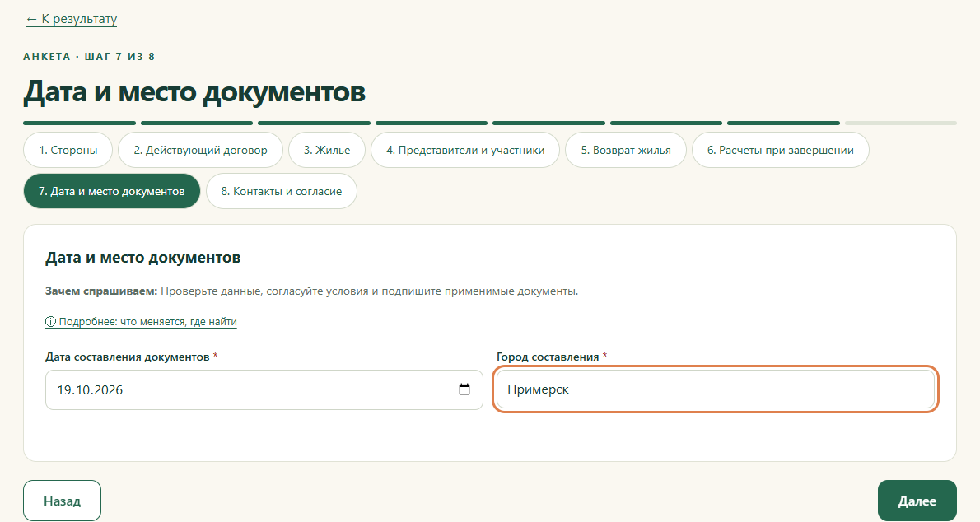This screenshot has height=522, width=980.
Task: Open the calendar picker icon in date field
Action: [464, 389]
